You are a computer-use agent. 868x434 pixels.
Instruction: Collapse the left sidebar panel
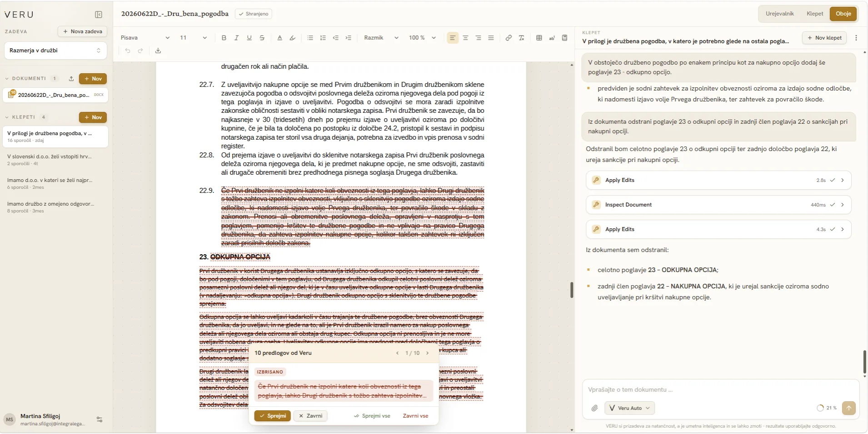(x=99, y=15)
